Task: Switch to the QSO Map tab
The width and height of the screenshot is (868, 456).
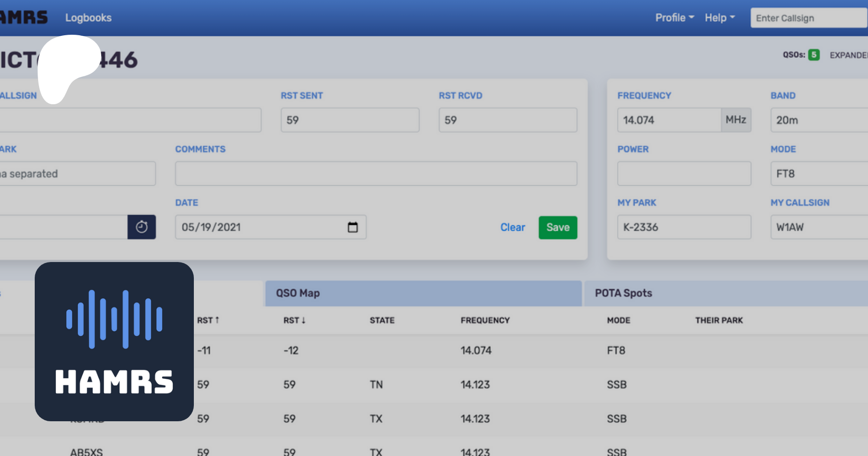Action: pyautogui.click(x=423, y=293)
